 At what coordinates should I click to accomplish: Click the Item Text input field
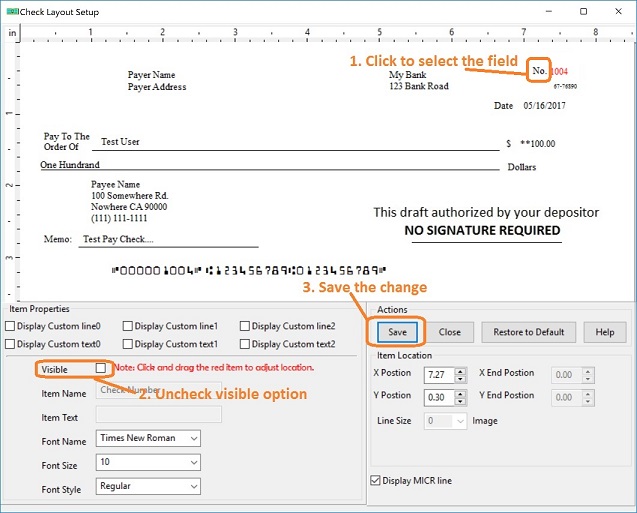159,415
